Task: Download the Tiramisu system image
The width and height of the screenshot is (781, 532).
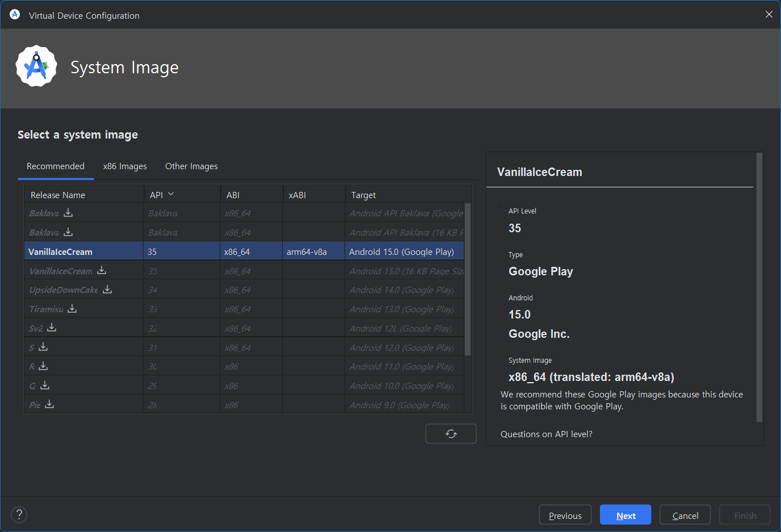Action: [x=72, y=308]
